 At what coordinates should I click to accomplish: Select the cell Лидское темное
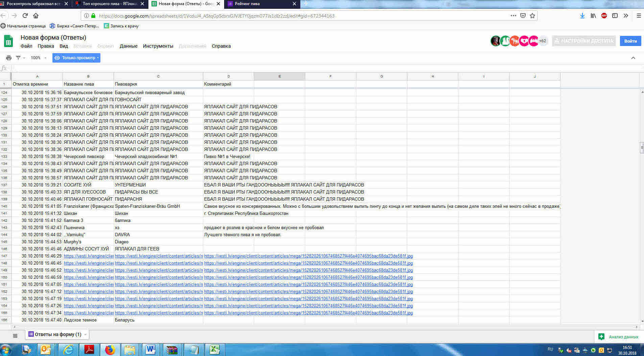88,320
